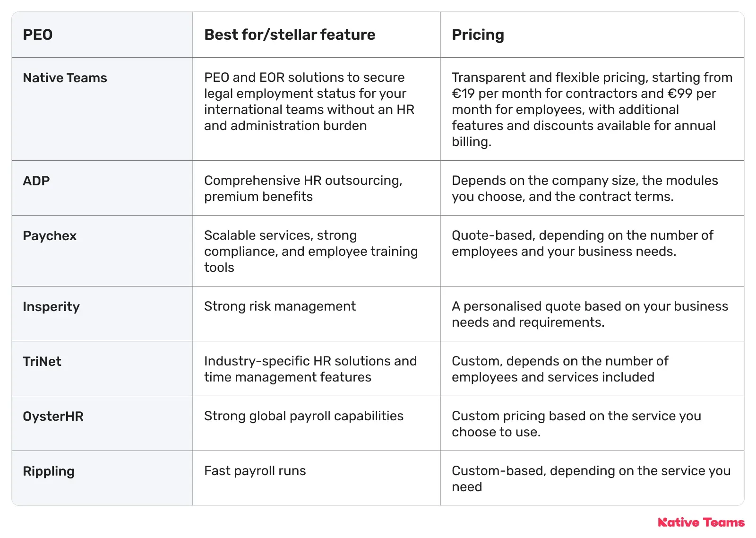Select the ADP row label
Screen dimensions: 756x538
point(36,181)
